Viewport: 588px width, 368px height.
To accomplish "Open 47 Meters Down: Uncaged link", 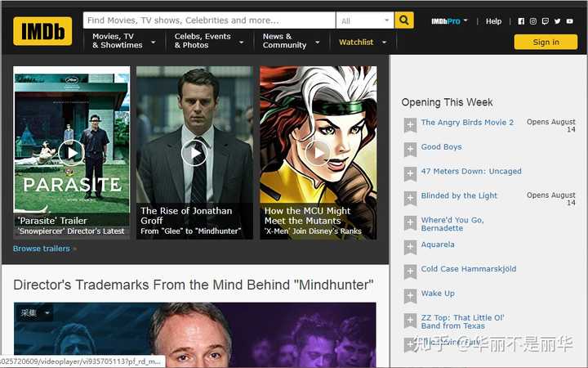I will (471, 171).
